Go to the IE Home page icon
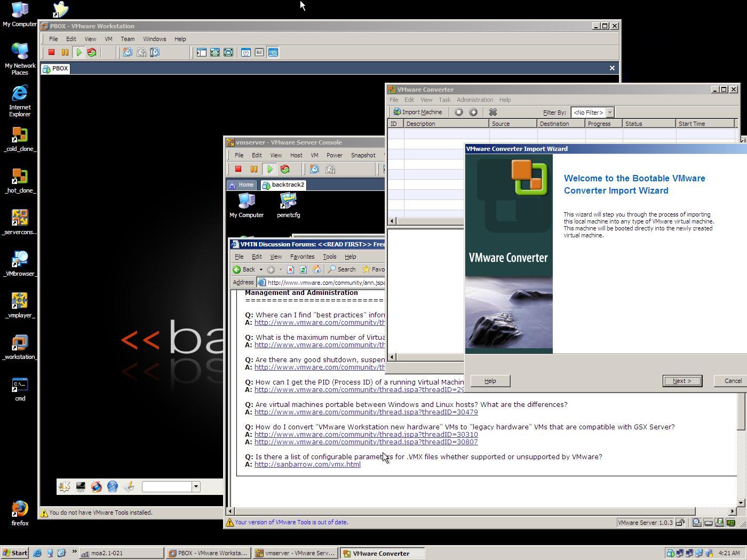The width and height of the screenshot is (747, 560). 316,269
